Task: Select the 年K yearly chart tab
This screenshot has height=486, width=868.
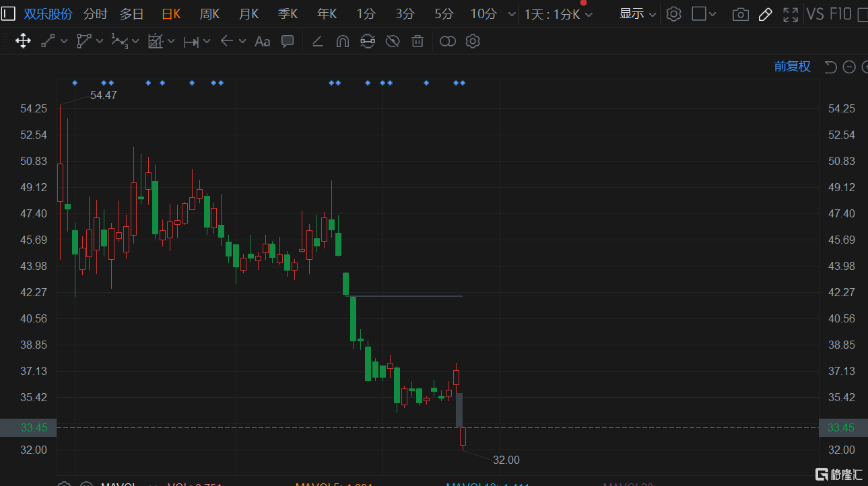Action: [327, 14]
